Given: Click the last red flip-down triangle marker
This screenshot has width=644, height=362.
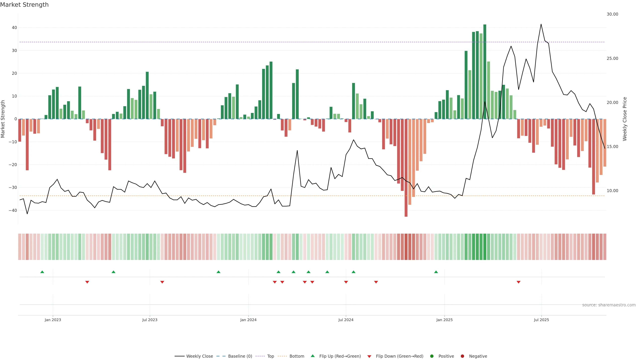Looking at the screenshot, I should 519,282.
